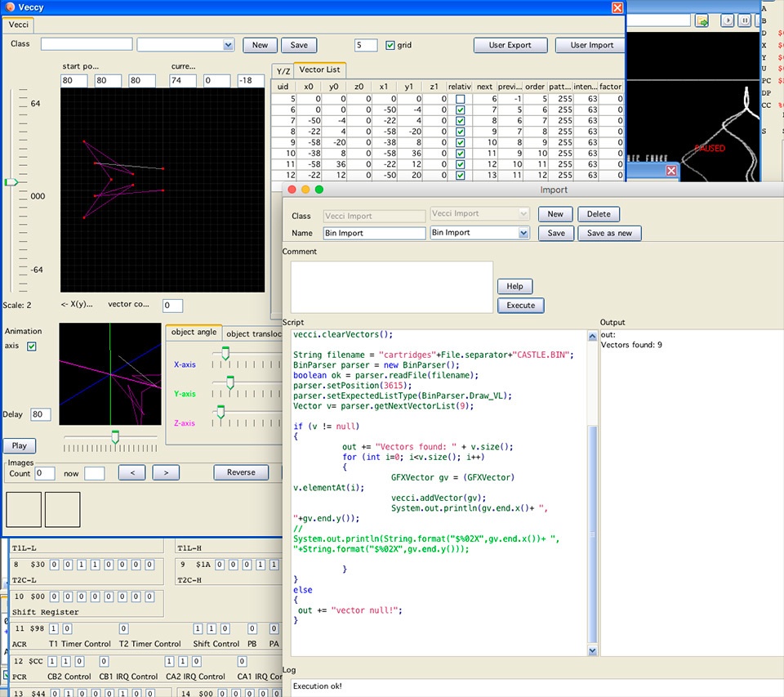Click the previous image '<' button
The image size is (784, 697).
pyautogui.click(x=132, y=472)
